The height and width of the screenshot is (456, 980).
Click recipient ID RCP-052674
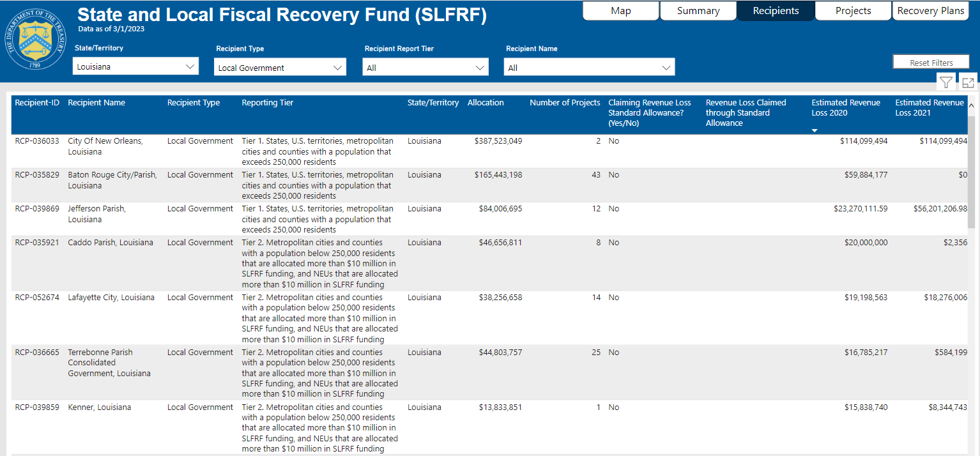[37, 297]
